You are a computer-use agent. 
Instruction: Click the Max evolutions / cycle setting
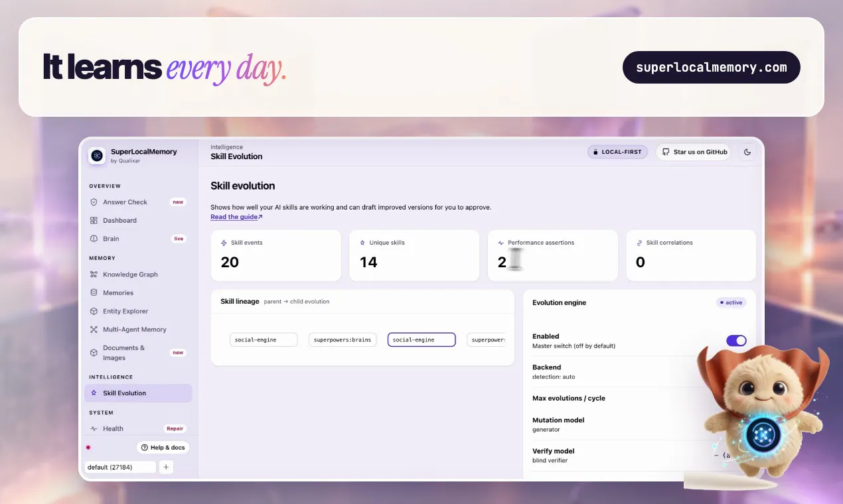639,399
